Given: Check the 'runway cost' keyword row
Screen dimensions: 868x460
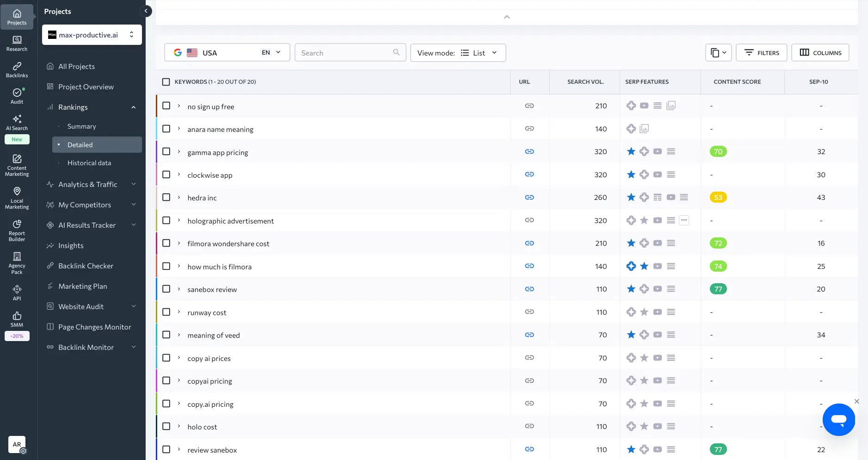Looking at the screenshot, I should 166,312.
